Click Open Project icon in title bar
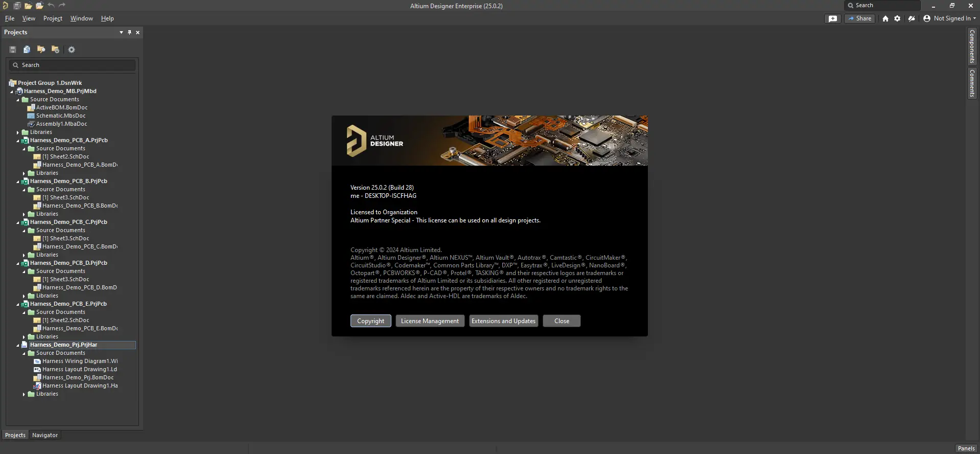Image resolution: width=980 pixels, height=454 pixels. point(39,6)
